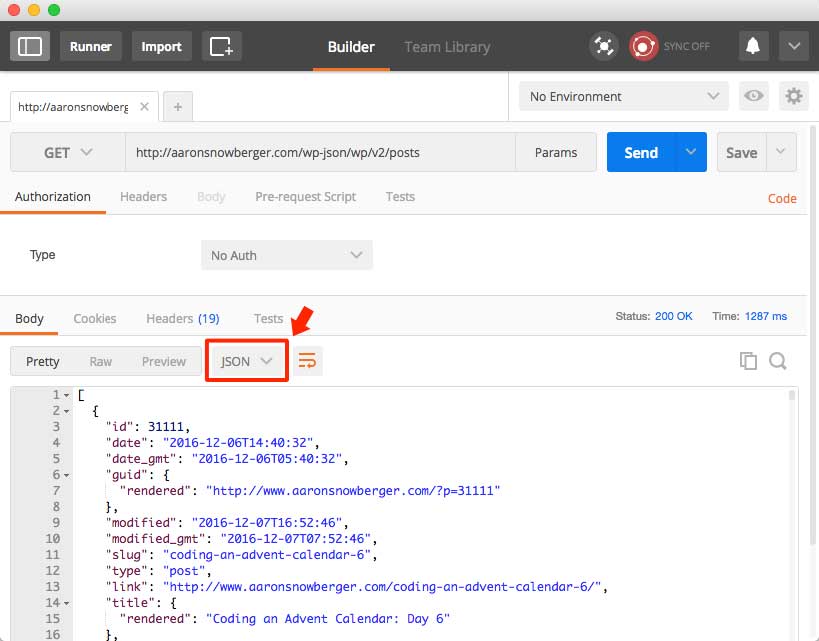Add a new request tab with the plus button
This screenshot has height=641, width=819.
tap(178, 107)
